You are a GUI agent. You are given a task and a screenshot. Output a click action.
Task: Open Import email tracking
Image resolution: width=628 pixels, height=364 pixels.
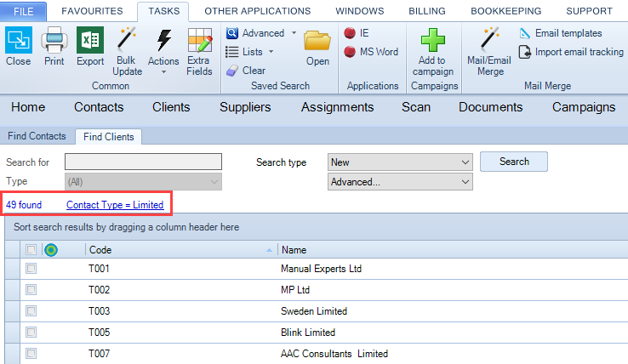[x=572, y=52]
